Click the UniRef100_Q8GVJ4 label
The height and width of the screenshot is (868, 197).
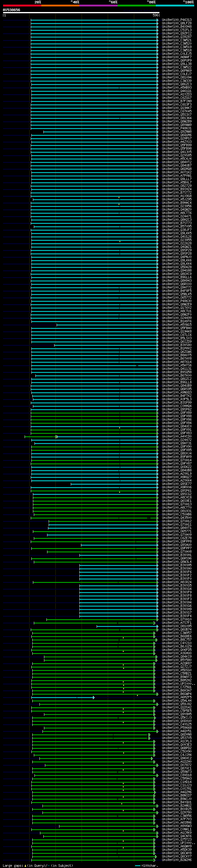point(177,453)
